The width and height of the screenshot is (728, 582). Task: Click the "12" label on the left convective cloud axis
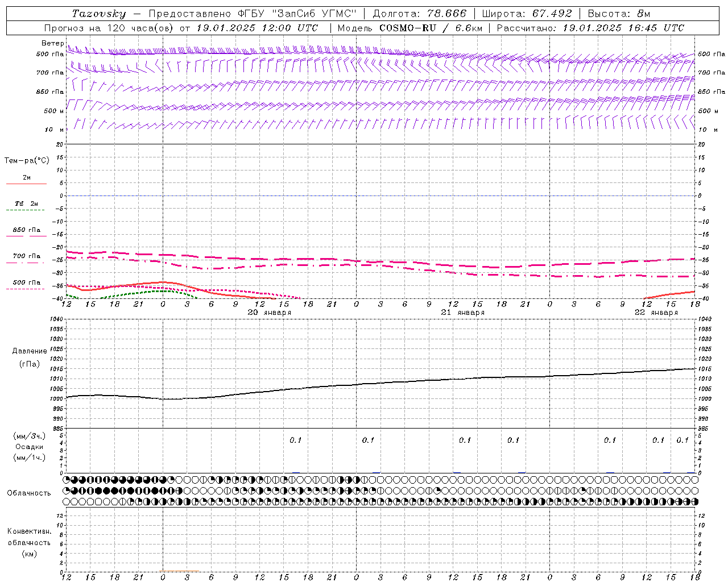[x=60, y=516]
